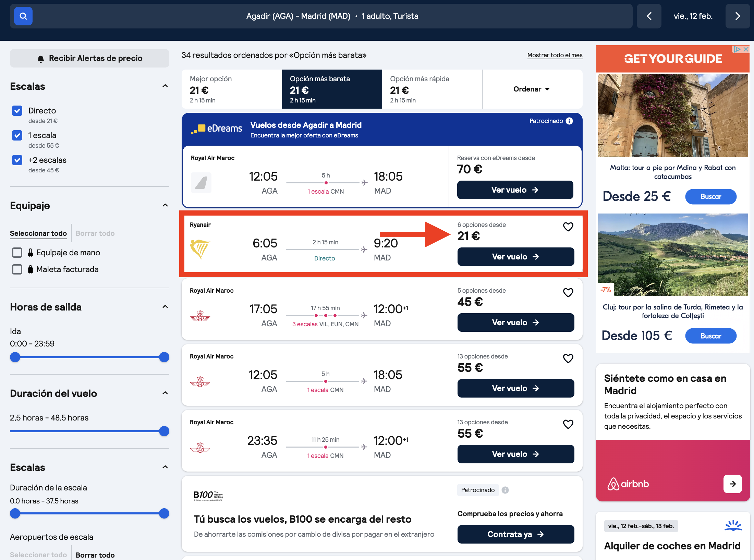Collapse the Horas de salida section
754x560 pixels.
[x=165, y=307]
